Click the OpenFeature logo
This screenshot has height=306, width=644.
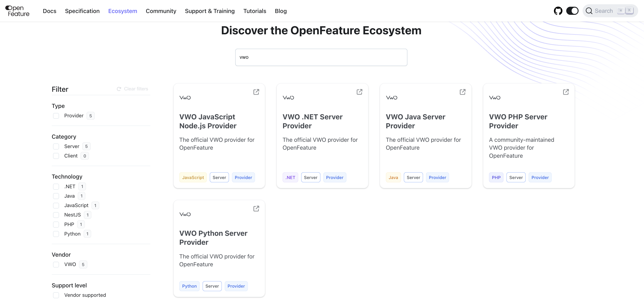pyautogui.click(x=17, y=11)
